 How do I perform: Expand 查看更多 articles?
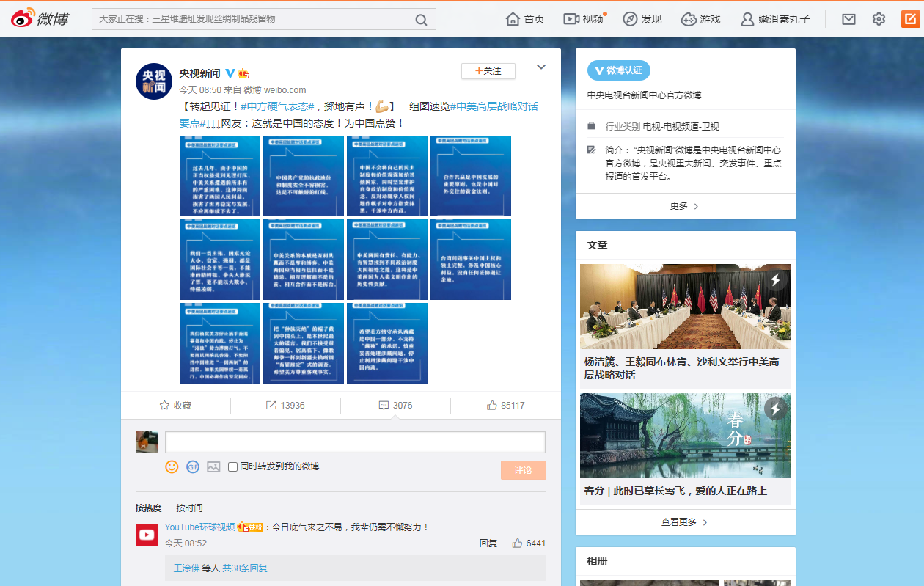pyautogui.click(x=685, y=522)
